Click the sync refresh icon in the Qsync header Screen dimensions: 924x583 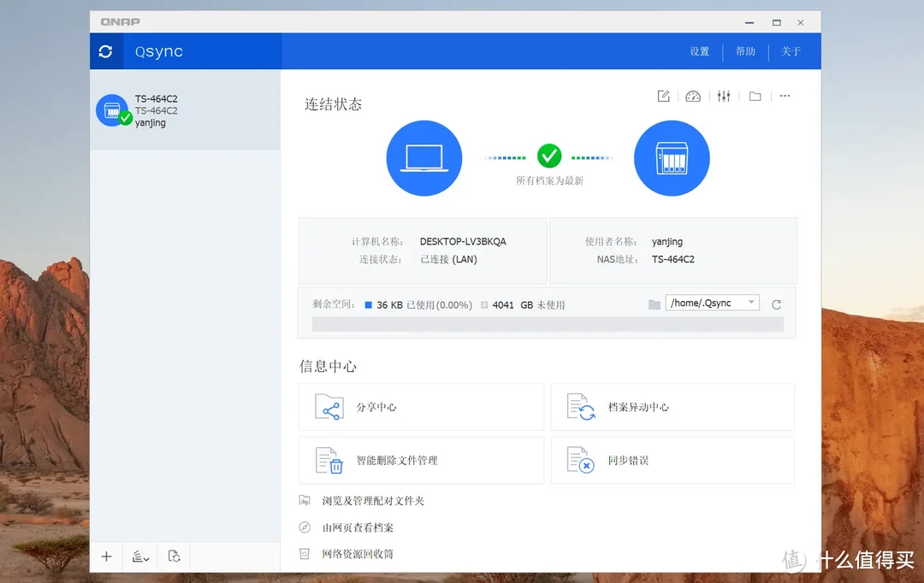pyautogui.click(x=105, y=51)
